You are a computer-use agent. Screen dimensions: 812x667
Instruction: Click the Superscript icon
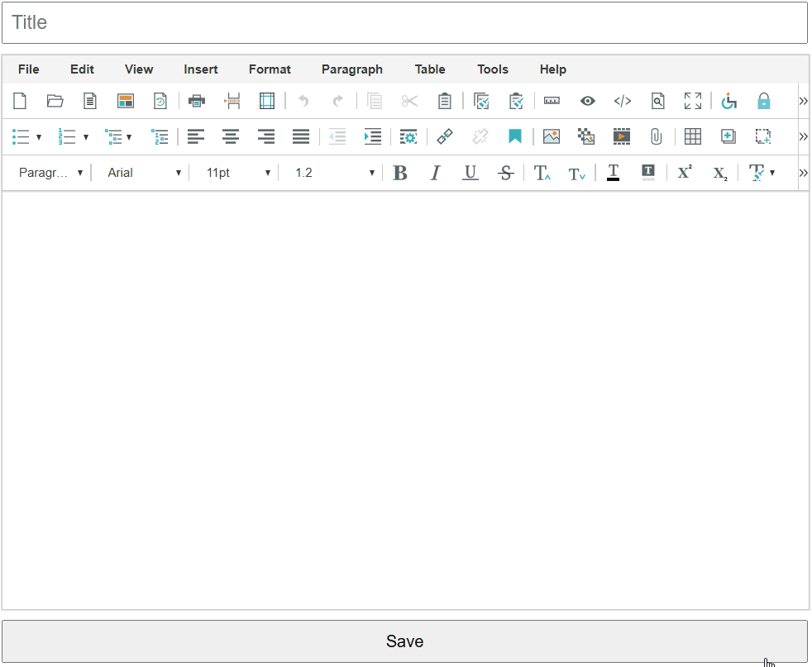[685, 172]
